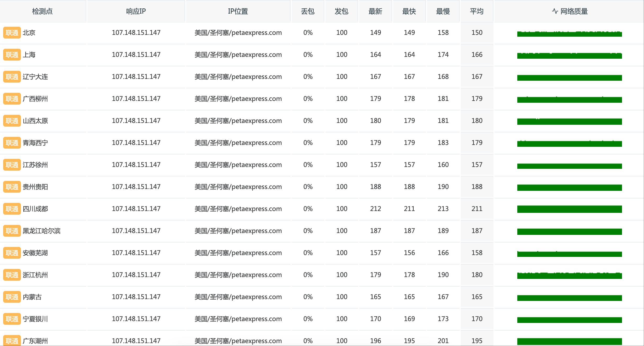Select the 联通 tag next to 四川成都
644x346 pixels.
12,209
